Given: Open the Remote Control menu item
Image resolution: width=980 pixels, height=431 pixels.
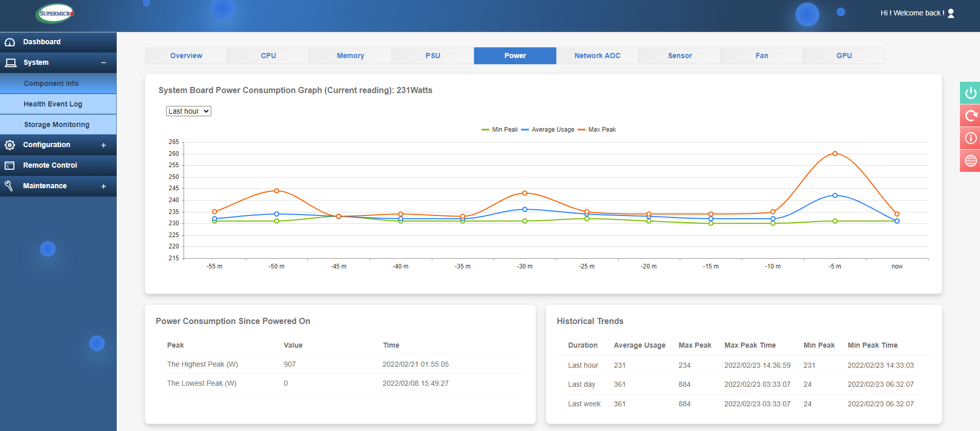Looking at the screenshot, I should coord(50,165).
